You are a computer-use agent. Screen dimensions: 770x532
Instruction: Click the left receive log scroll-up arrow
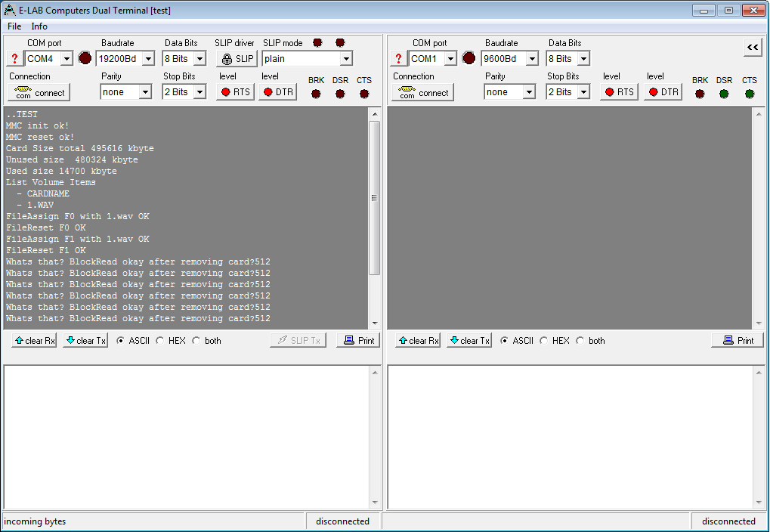(375, 114)
